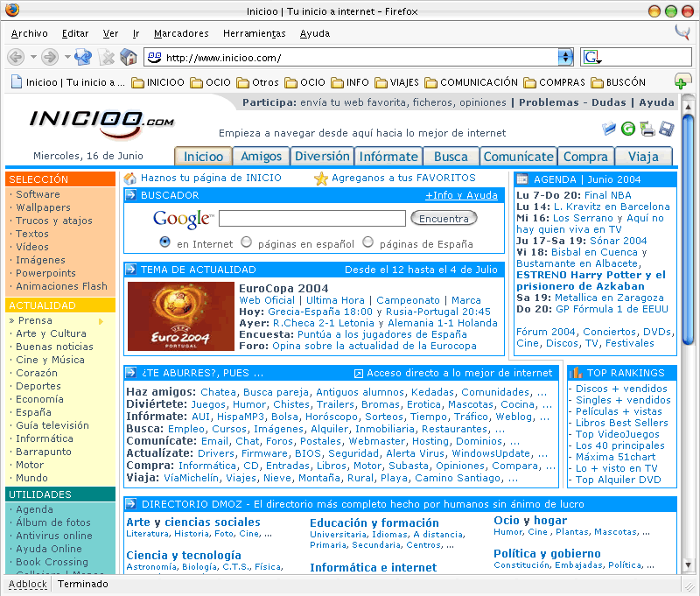Open the 'Inicioo | Tu inicio a ...' bookmark
700x596 pixels.
click(68, 82)
